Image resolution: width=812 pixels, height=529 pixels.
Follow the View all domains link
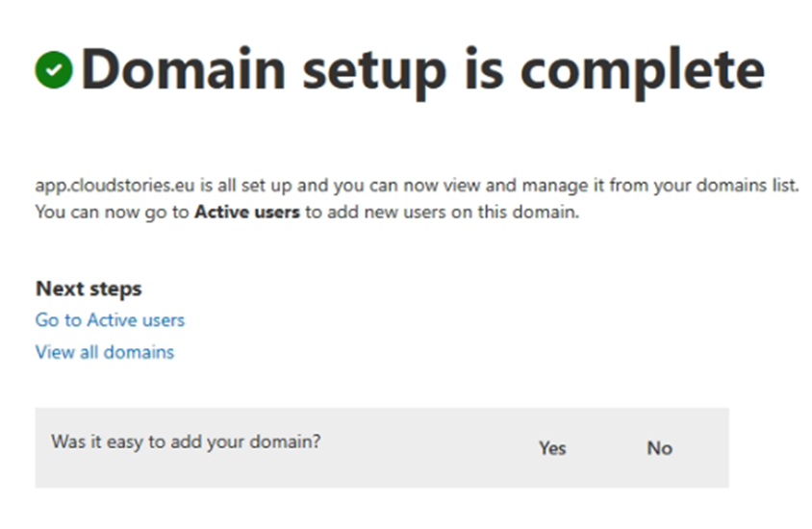(x=105, y=352)
